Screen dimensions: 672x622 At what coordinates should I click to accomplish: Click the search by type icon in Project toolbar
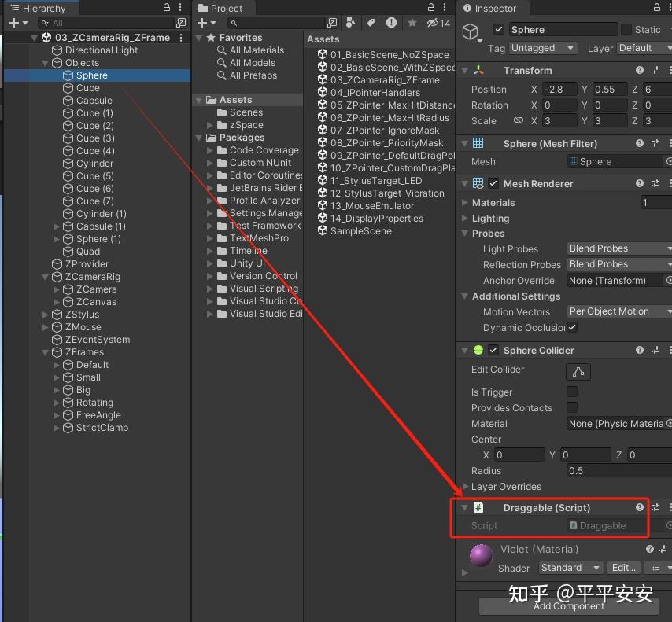[x=352, y=23]
